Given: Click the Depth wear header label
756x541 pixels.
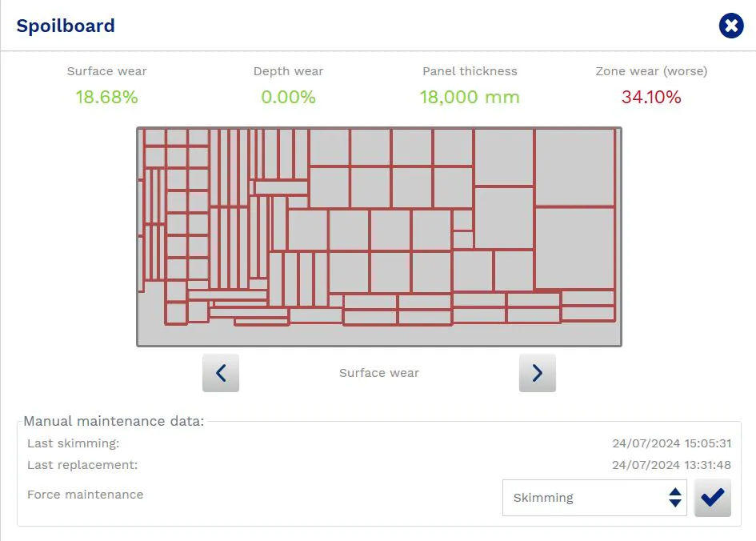Looking at the screenshot, I should coord(288,71).
